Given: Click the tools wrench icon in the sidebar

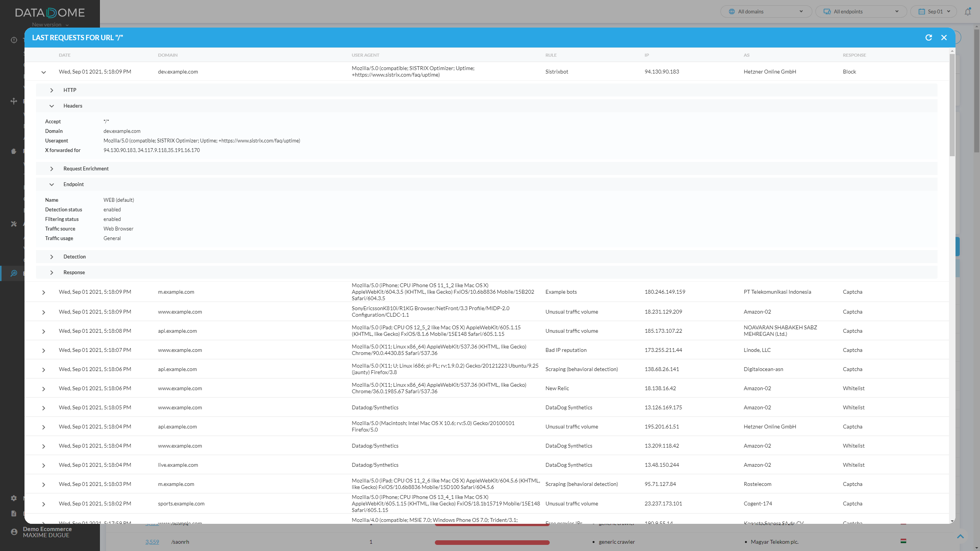Looking at the screenshot, I should [14, 224].
